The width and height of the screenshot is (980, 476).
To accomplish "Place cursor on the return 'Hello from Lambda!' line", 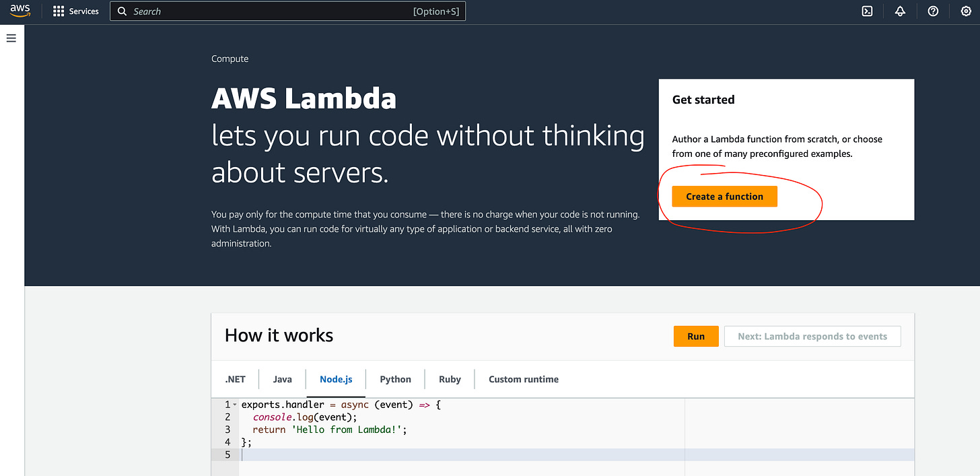I will 330,430.
